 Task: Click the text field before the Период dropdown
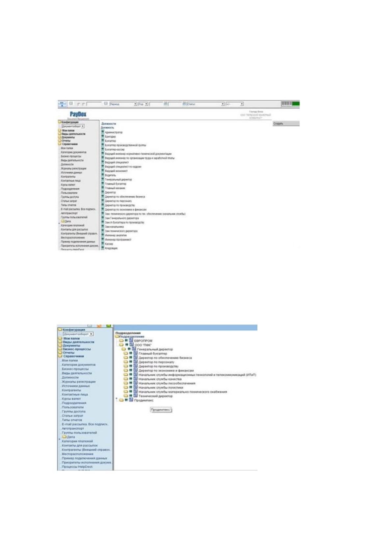94,104
